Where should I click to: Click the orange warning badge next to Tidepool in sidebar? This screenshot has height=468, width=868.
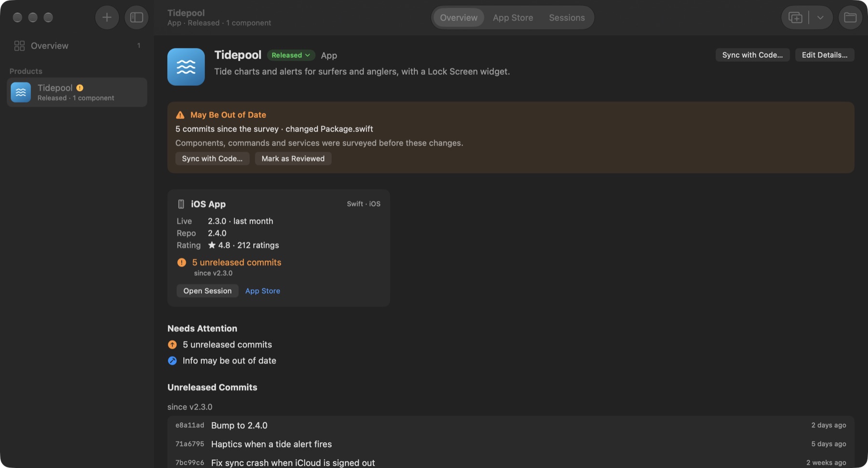[x=80, y=88]
